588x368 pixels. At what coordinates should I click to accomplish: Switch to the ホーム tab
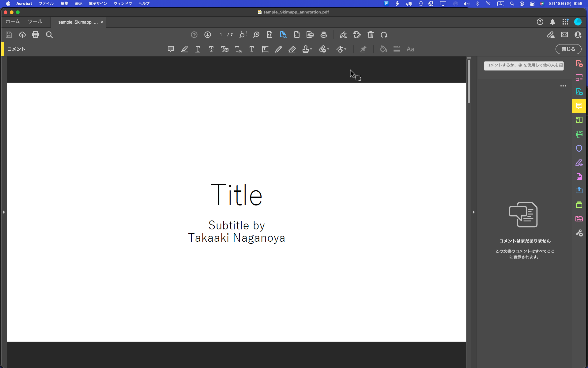coord(13,21)
